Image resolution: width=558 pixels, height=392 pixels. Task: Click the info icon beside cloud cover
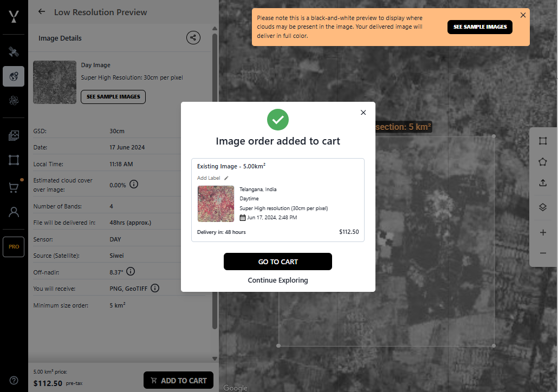pyautogui.click(x=134, y=185)
